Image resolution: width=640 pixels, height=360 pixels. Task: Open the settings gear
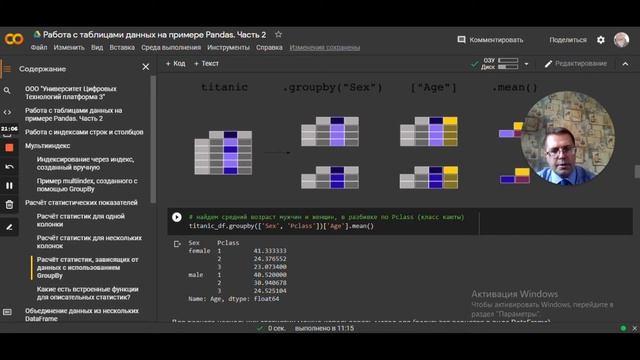(x=601, y=40)
